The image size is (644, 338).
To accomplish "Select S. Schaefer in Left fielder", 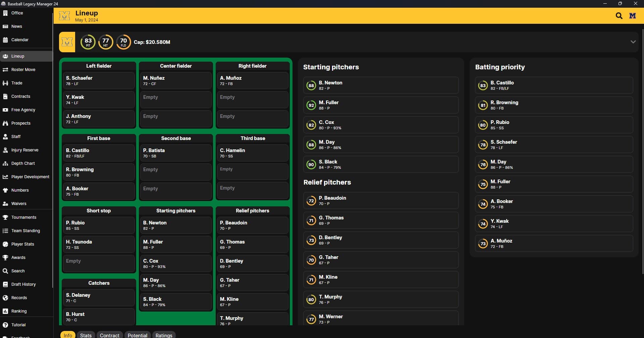I will (x=99, y=80).
